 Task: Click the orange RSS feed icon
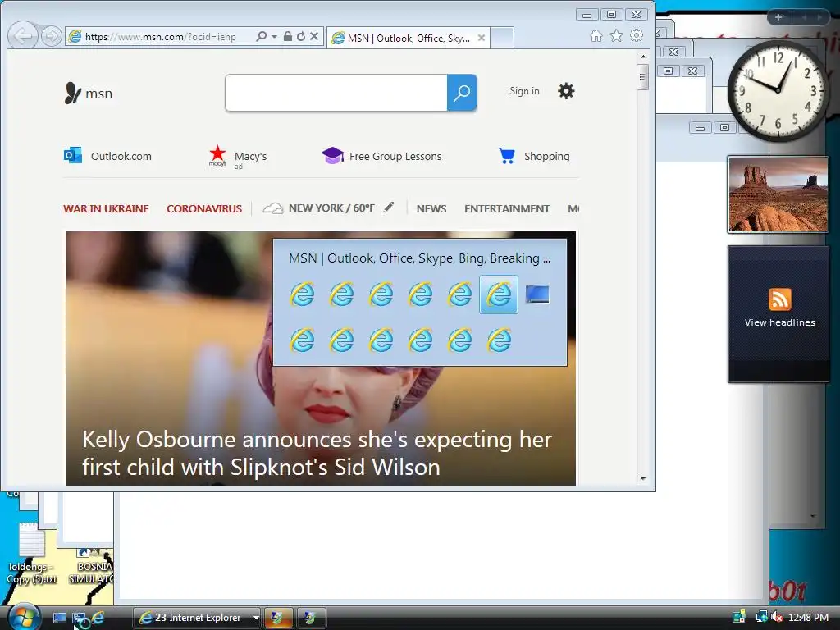coord(779,299)
